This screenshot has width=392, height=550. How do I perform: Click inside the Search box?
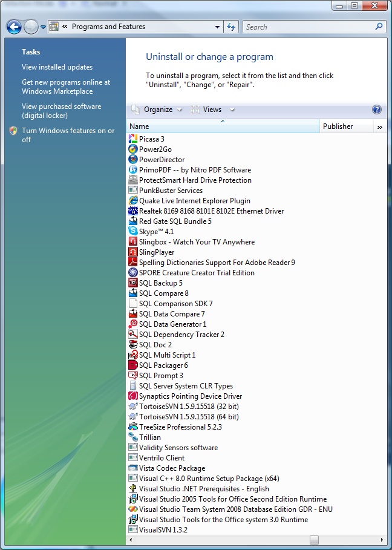point(309,27)
